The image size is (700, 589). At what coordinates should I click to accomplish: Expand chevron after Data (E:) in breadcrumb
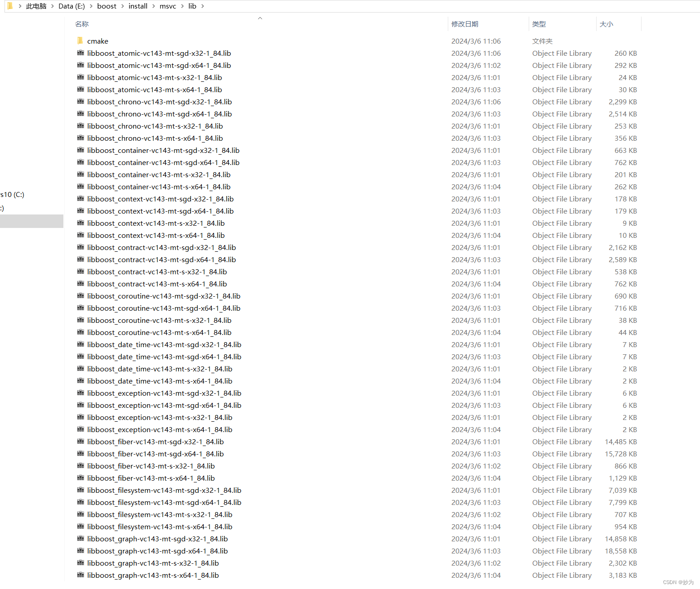pos(91,6)
